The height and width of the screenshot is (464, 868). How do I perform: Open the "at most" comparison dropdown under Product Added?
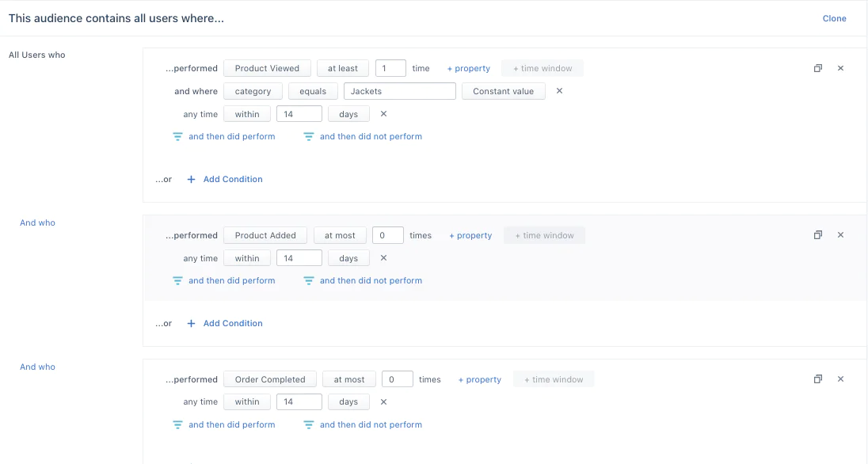click(340, 234)
